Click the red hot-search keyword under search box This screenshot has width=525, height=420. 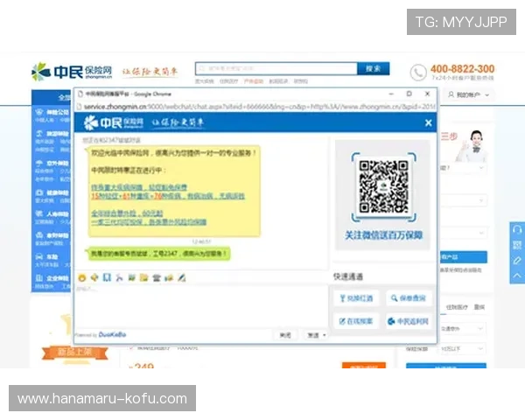254,81
